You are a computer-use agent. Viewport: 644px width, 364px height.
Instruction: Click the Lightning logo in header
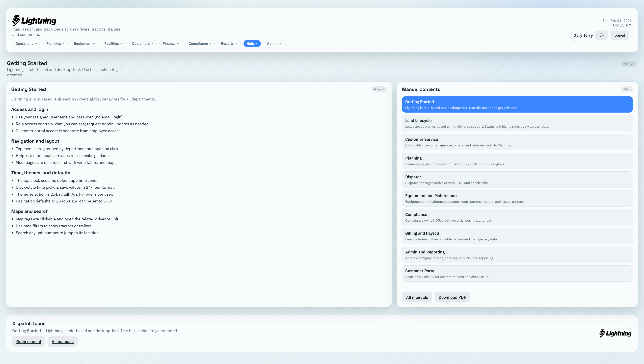point(34,20)
